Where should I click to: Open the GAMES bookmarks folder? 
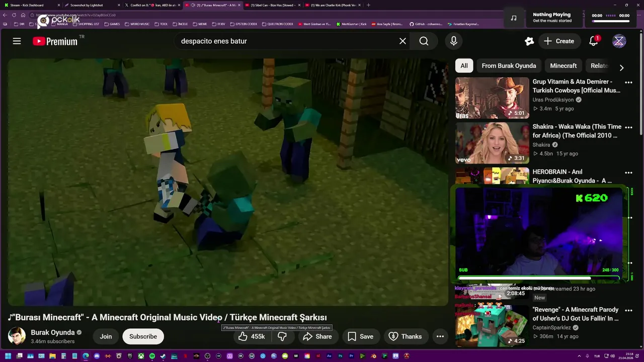tap(112, 24)
